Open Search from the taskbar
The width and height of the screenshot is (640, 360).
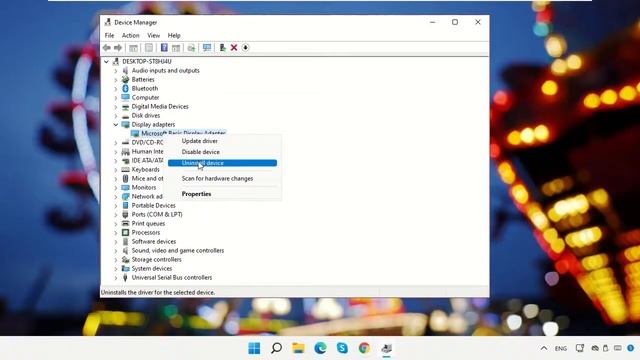point(276,348)
